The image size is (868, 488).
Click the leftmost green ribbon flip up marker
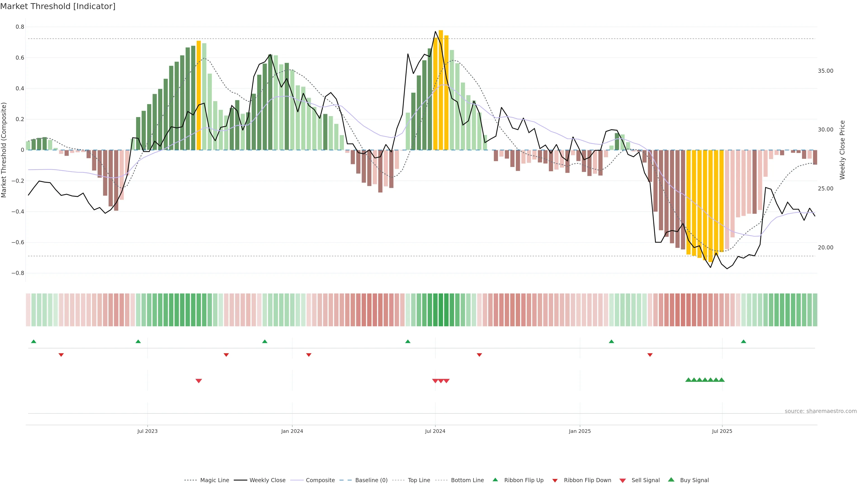coord(33,342)
